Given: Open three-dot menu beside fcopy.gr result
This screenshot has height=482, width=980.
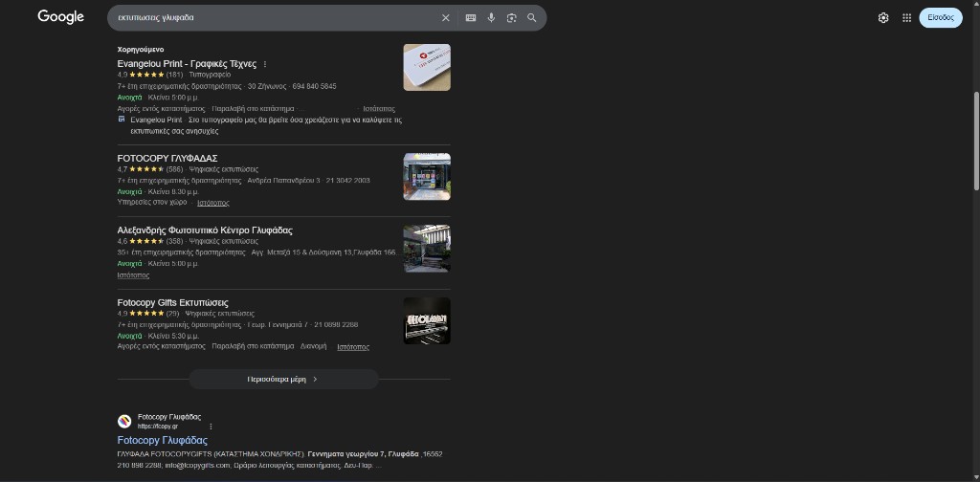Looking at the screenshot, I should pos(211,427).
